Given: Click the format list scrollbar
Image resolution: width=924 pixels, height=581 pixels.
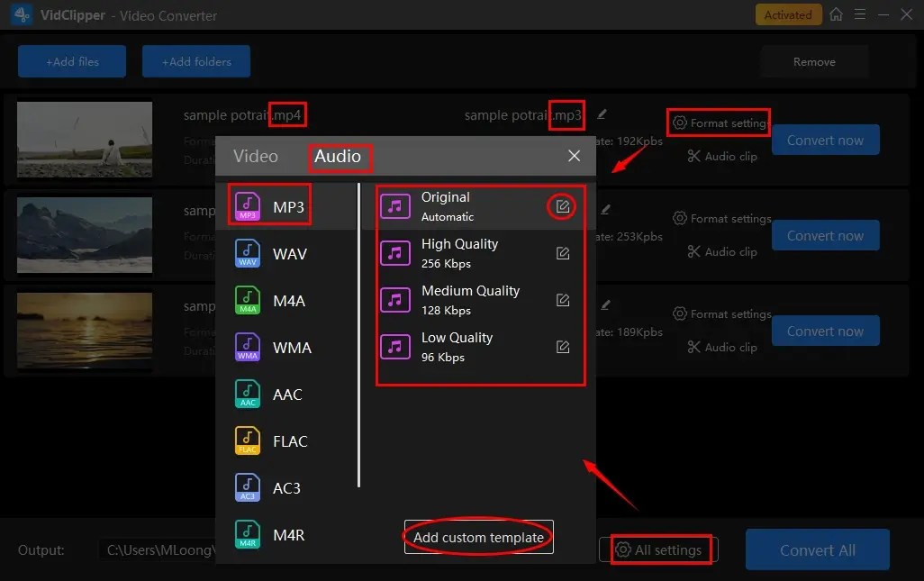Looking at the screenshot, I should tap(358, 335).
